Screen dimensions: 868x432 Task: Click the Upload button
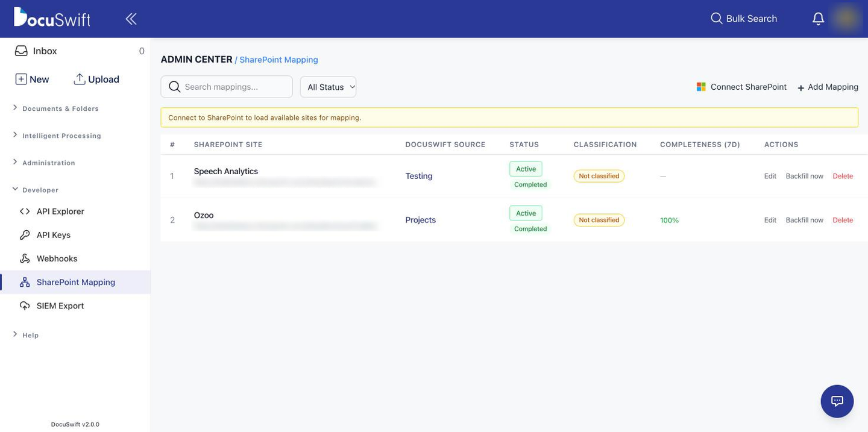[x=96, y=79]
